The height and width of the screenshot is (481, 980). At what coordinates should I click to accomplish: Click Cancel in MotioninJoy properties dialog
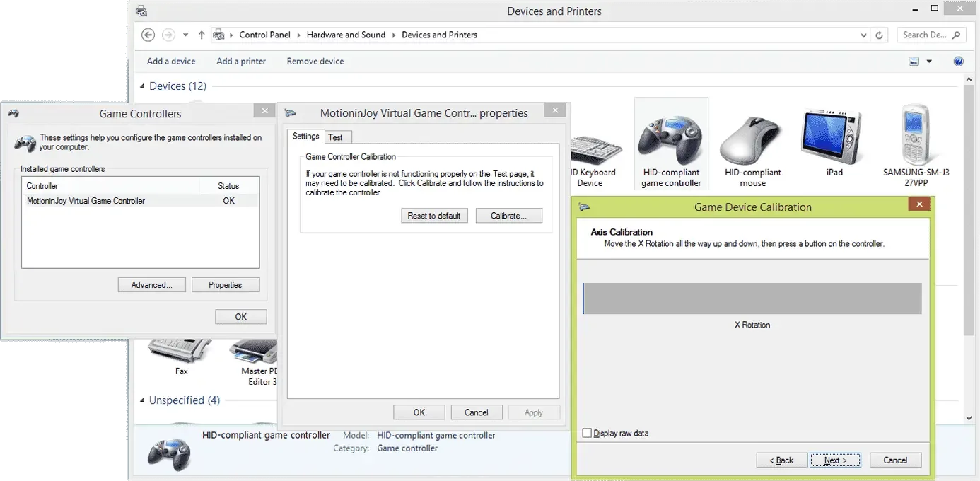(477, 412)
